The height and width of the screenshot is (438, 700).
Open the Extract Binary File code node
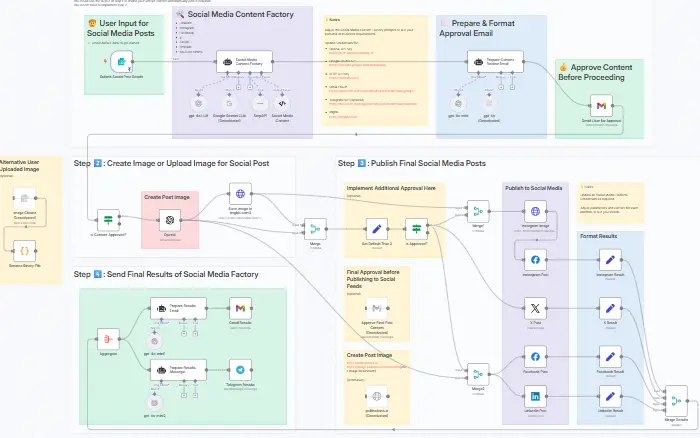(25, 251)
